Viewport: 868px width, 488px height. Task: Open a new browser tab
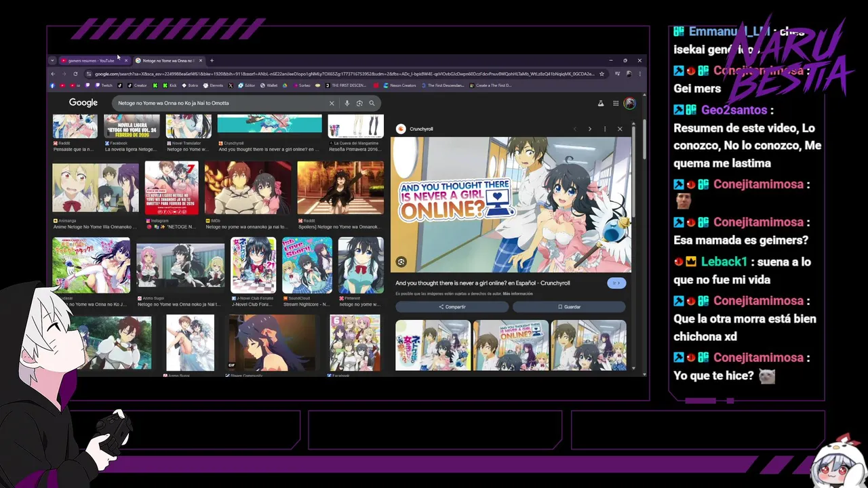point(212,60)
